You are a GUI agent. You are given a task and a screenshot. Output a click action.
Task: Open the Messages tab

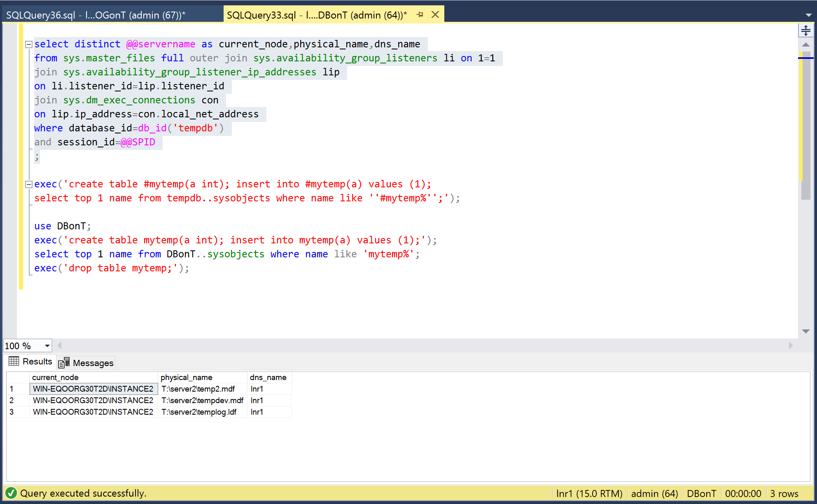point(93,363)
